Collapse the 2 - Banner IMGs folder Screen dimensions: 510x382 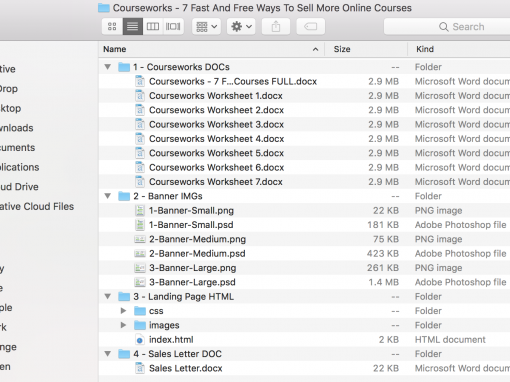pos(108,196)
